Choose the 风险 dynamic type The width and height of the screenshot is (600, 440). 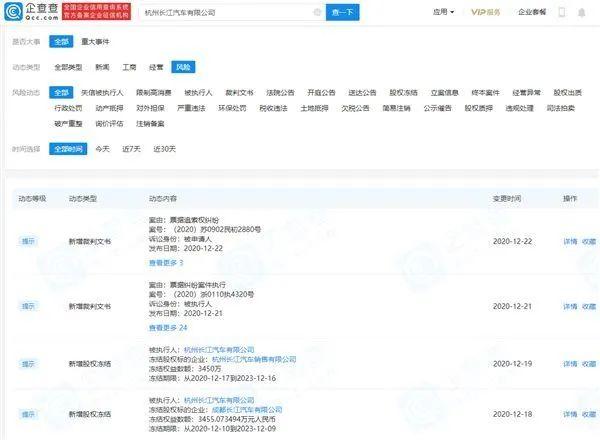click(x=183, y=67)
